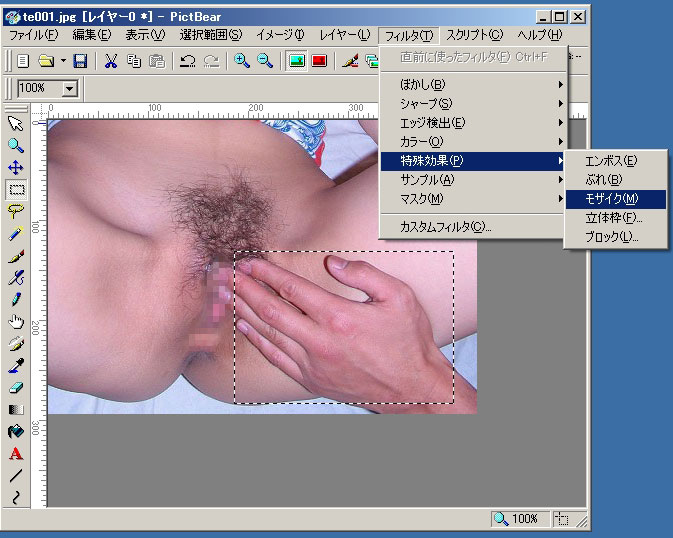Maximize the PictBear window

pyautogui.click(x=560, y=17)
